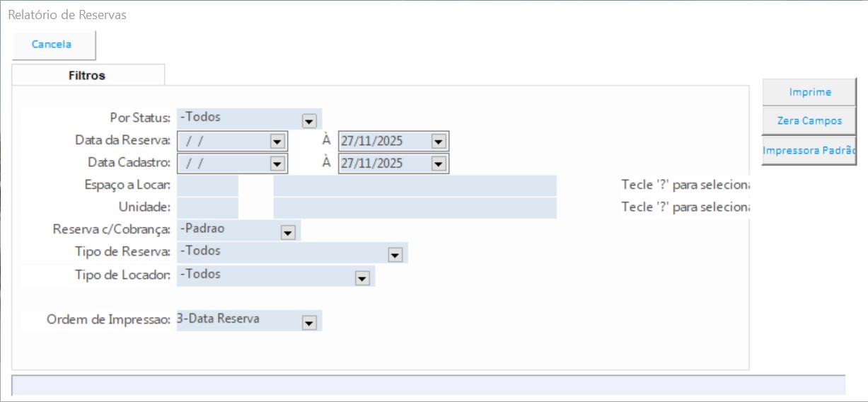Image resolution: width=868 pixels, height=402 pixels.
Task: Click the Unidade description field
Action: [415, 208]
